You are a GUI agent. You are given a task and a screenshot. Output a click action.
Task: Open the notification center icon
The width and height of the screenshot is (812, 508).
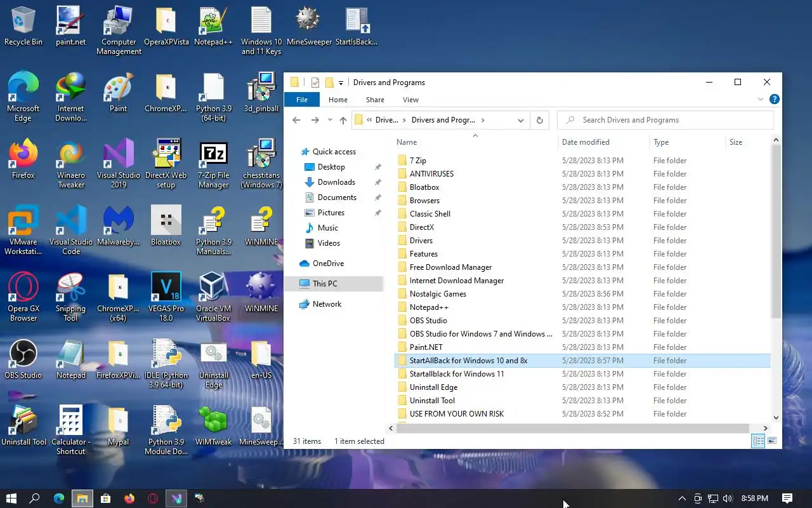pos(787,498)
